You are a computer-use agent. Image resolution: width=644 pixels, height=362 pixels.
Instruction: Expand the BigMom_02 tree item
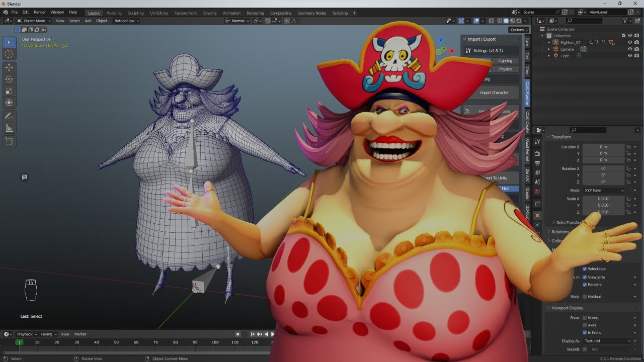pos(549,43)
